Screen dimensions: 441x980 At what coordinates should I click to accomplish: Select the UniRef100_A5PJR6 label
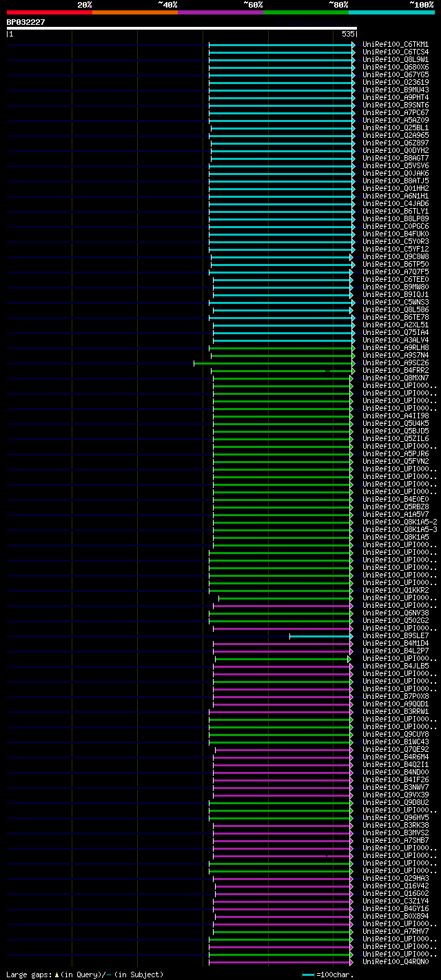(396, 453)
